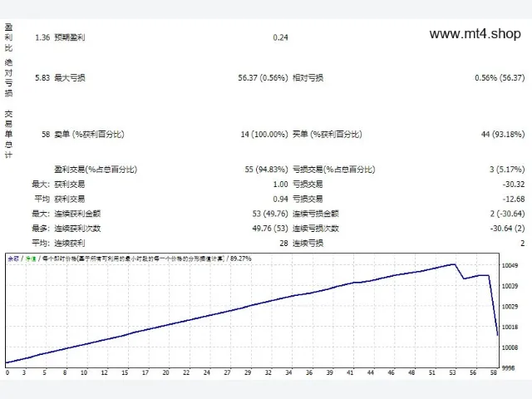The height and width of the screenshot is (399, 532).
Task: Click the '连续获利金额' label
Action: (77, 214)
